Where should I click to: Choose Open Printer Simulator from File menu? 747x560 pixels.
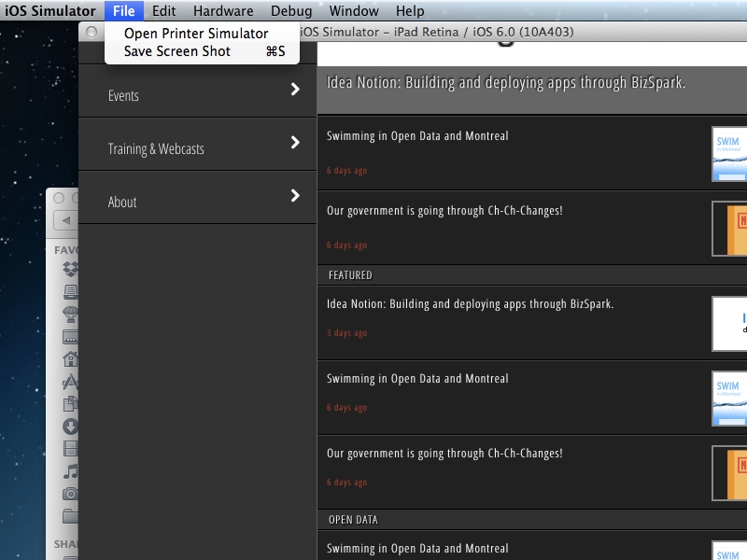[202, 34]
